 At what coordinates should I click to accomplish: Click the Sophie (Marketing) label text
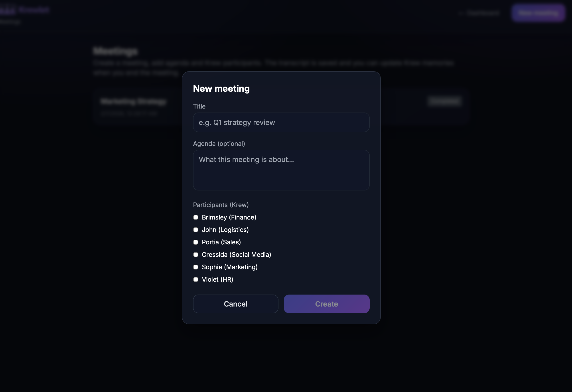tap(230, 267)
